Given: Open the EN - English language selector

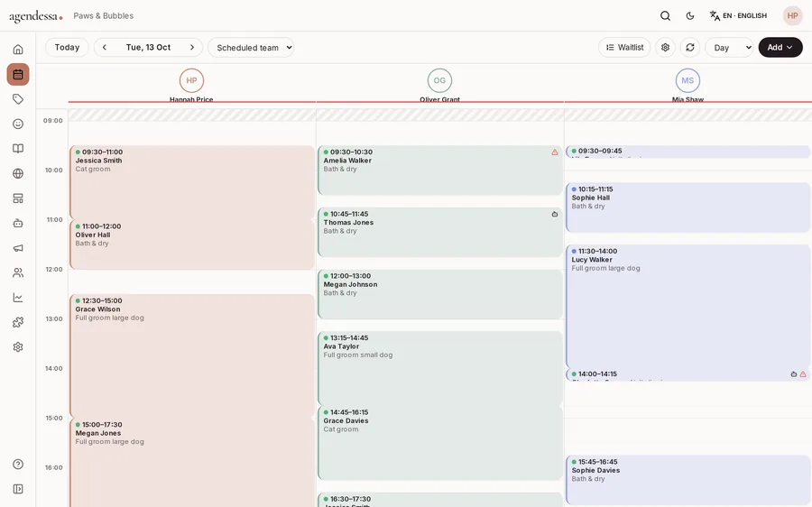Looking at the screenshot, I should (x=738, y=16).
